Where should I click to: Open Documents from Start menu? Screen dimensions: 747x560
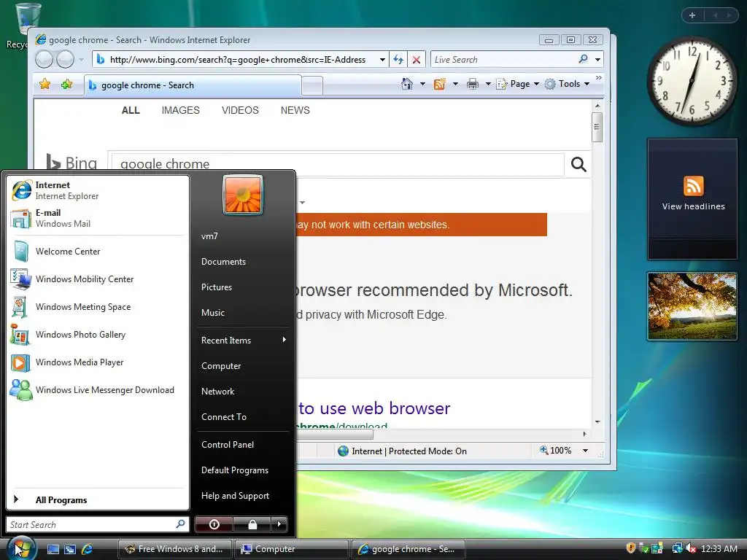243,262
